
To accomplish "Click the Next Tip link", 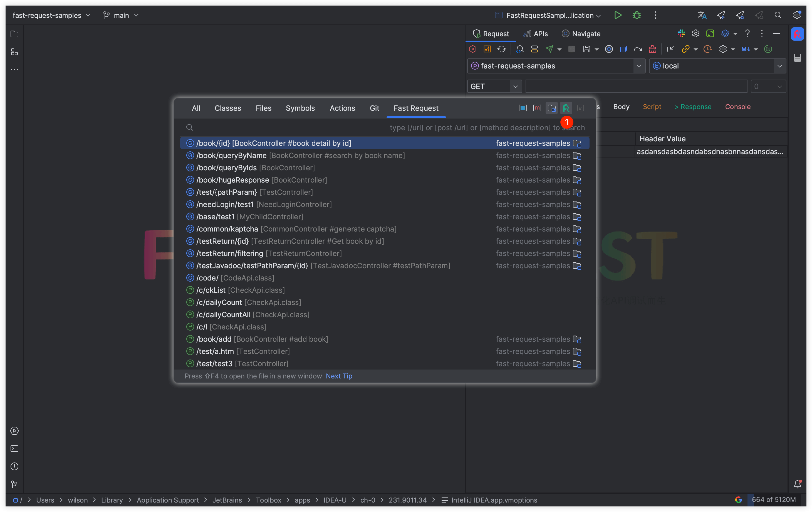I will click(x=338, y=376).
